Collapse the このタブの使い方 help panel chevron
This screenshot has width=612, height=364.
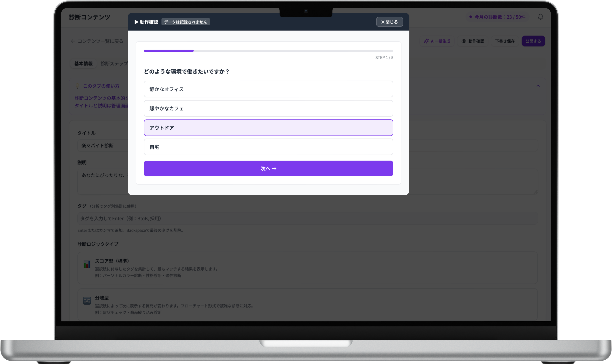[538, 86]
